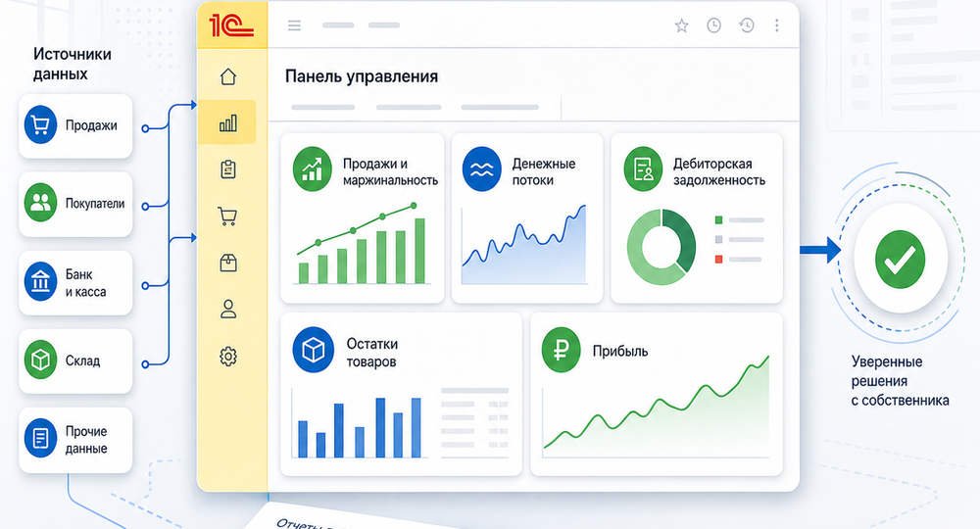Click the Прибыль ruble icon
This screenshot has width=980, height=529.
coord(562,350)
